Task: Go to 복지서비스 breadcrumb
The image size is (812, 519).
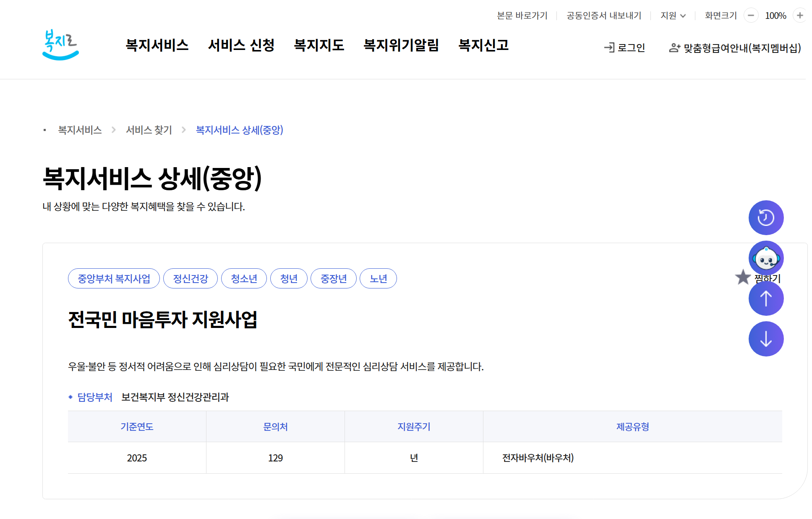Action: click(80, 130)
